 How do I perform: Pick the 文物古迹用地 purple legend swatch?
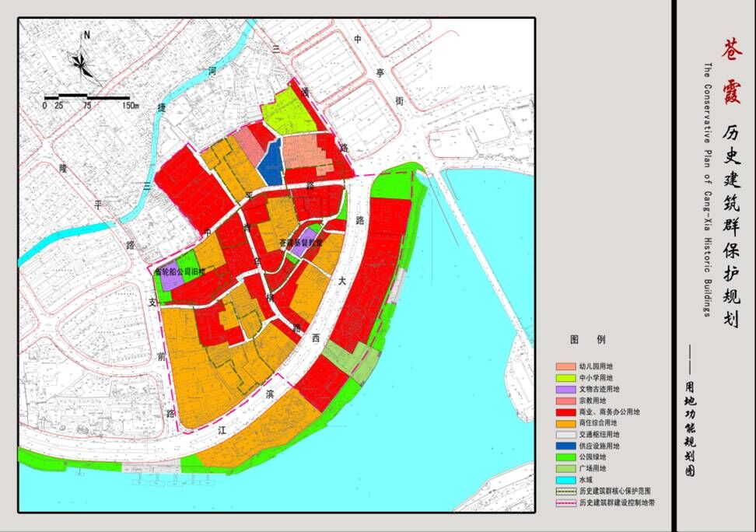click(x=565, y=389)
